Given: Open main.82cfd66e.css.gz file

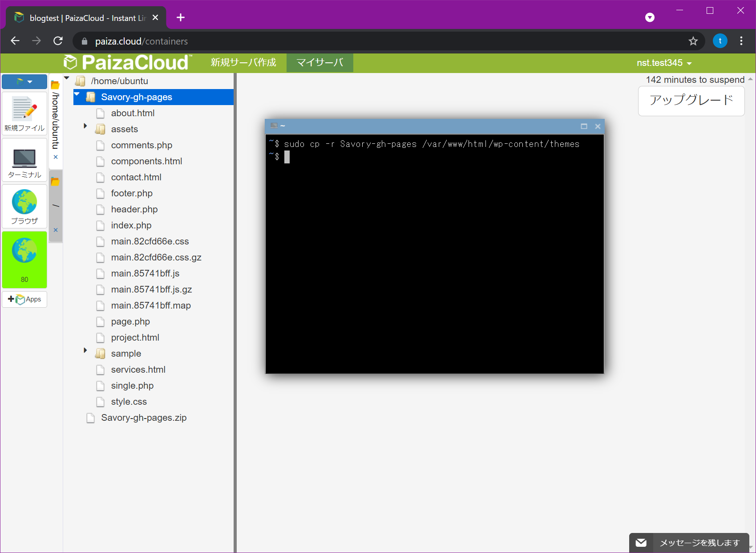Looking at the screenshot, I should pyautogui.click(x=156, y=257).
